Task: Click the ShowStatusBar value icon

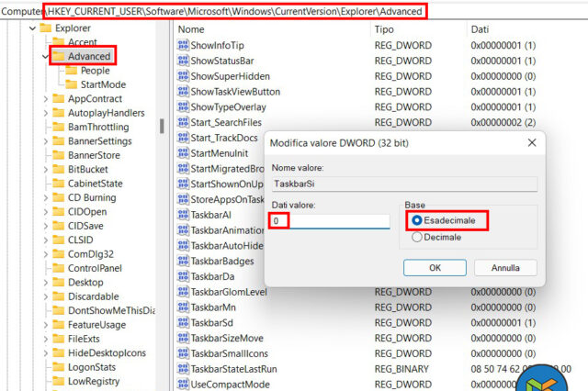Action: (183, 61)
